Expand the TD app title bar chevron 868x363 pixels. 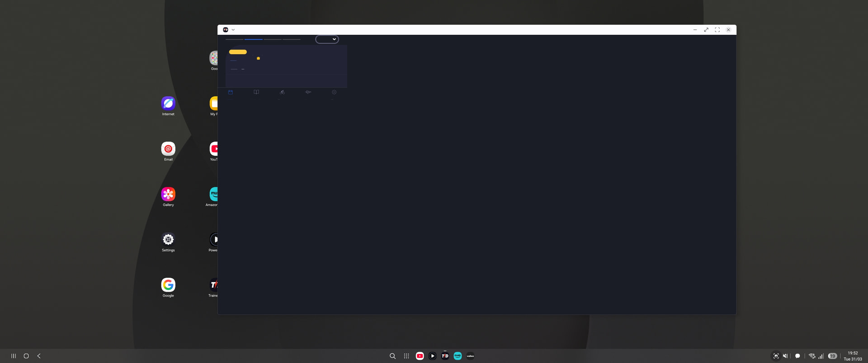coord(233,30)
